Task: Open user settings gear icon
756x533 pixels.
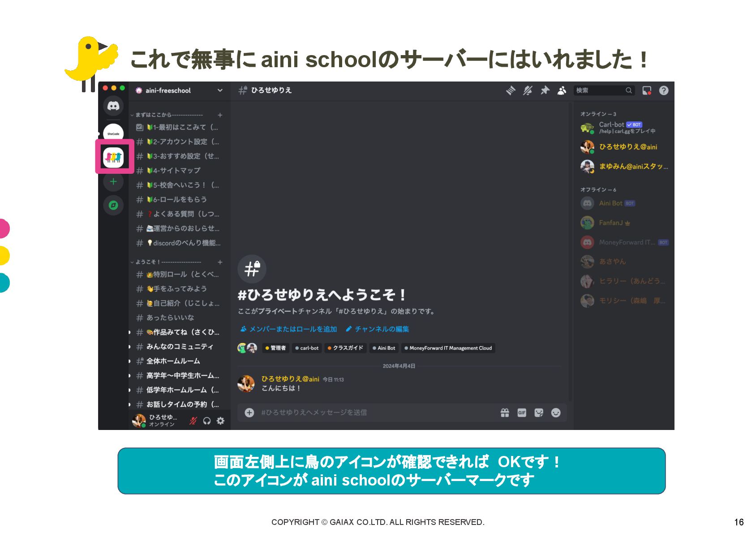Action: pos(220,421)
